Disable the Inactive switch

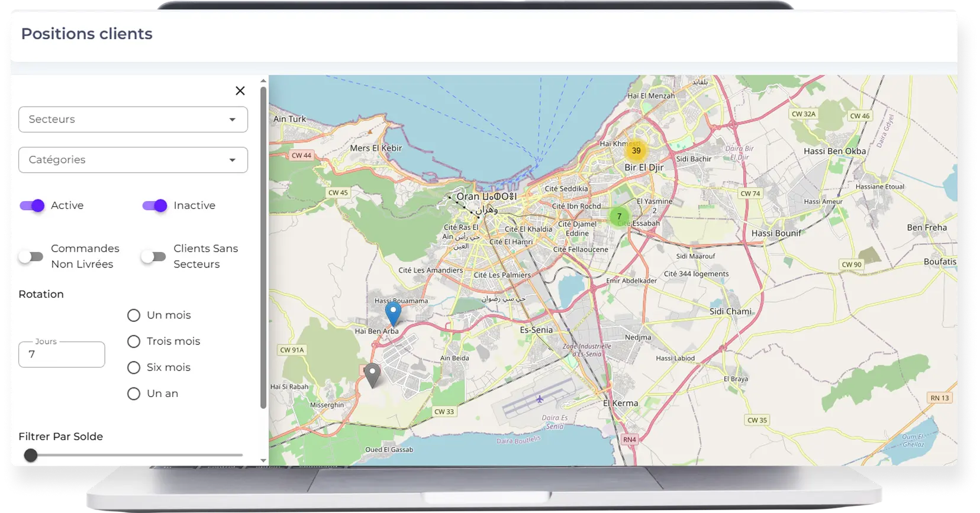(x=154, y=205)
